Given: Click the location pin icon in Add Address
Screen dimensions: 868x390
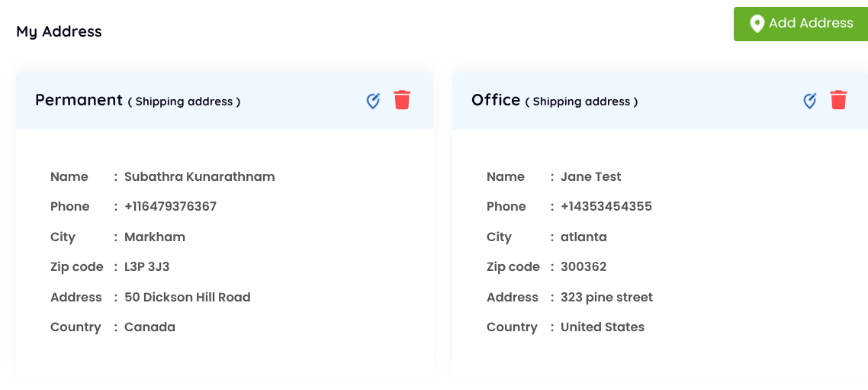Looking at the screenshot, I should pos(757,24).
